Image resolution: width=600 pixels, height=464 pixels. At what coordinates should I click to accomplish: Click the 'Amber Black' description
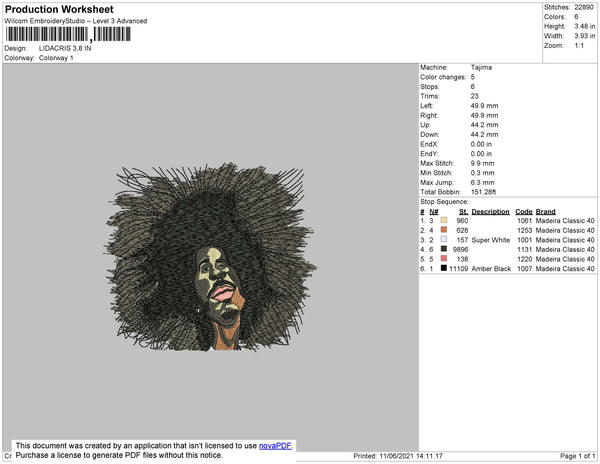(491, 269)
